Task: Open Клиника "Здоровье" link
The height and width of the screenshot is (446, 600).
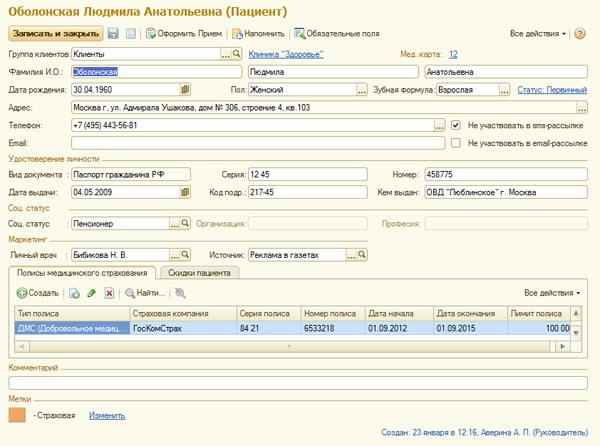Action: [x=286, y=54]
